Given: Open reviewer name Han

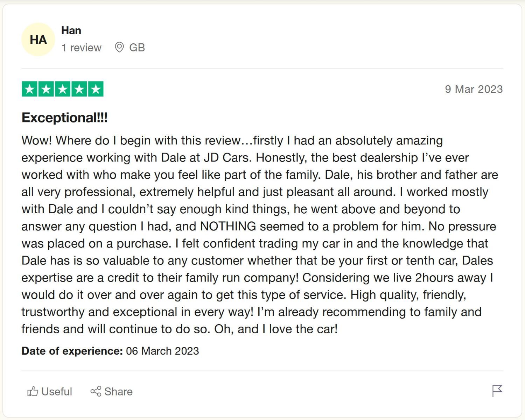Looking at the screenshot, I should tap(71, 30).
